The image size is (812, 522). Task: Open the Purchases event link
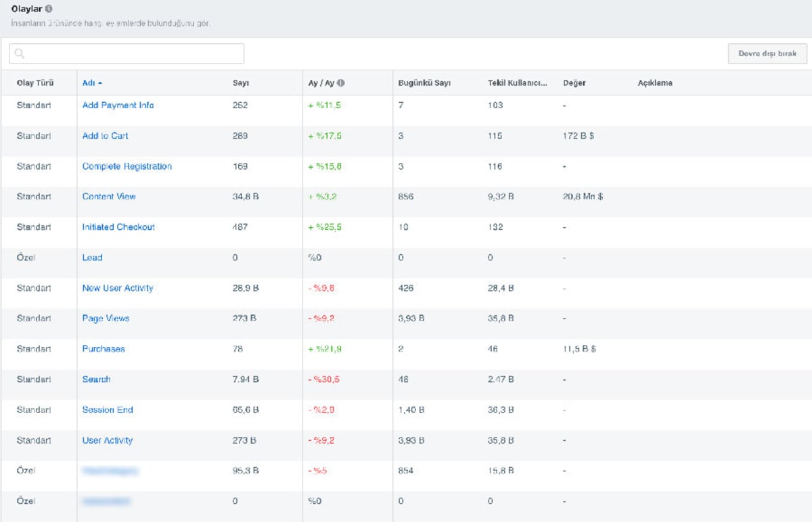click(104, 349)
